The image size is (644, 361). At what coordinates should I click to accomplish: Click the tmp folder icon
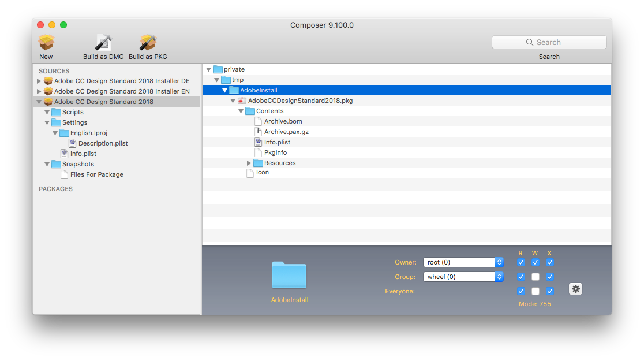pyautogui.click(x=226, y=80)
